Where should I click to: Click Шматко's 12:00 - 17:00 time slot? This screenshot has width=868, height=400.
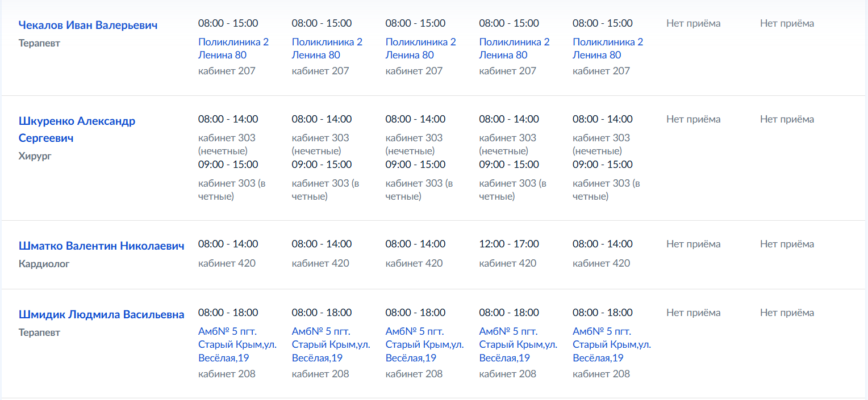pyautogui.click(x=509, y=244)
